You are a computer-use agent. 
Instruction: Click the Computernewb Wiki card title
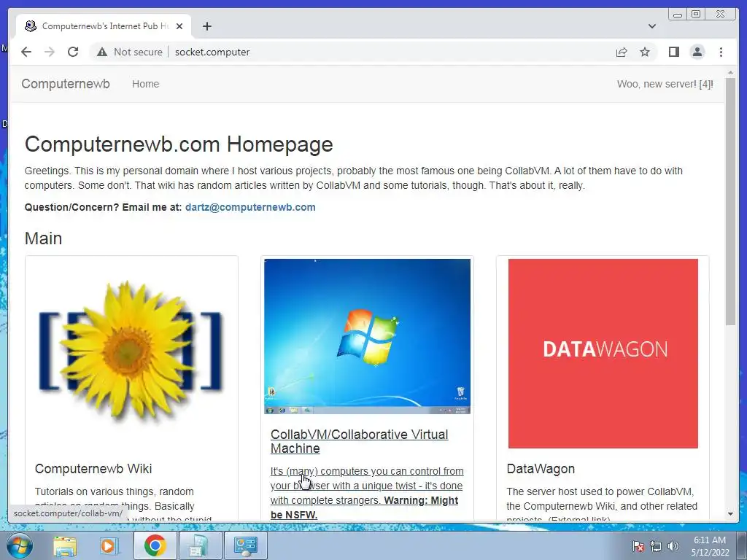(93, 469)
